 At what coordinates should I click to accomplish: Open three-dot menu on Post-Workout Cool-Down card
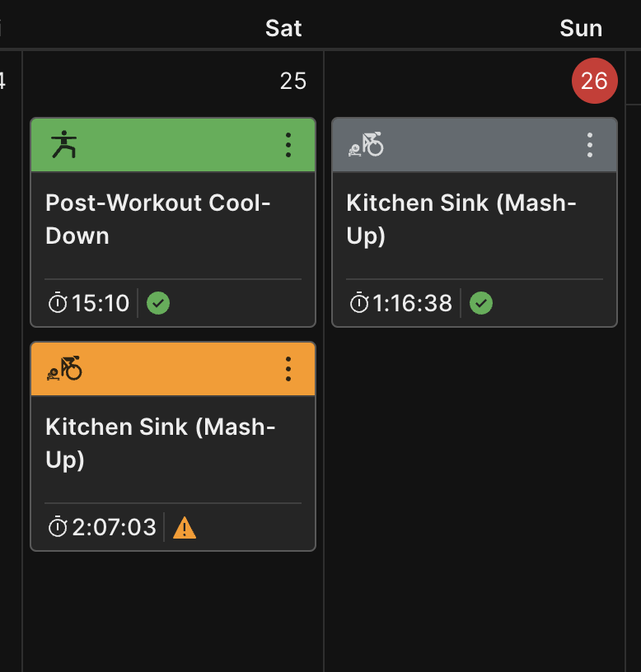[x=288, y=145]
